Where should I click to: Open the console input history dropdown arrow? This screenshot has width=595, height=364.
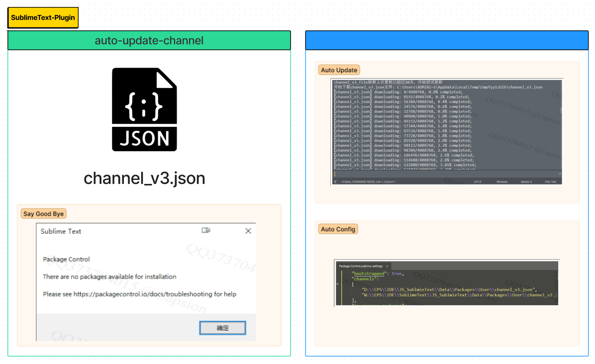point(560,174)
